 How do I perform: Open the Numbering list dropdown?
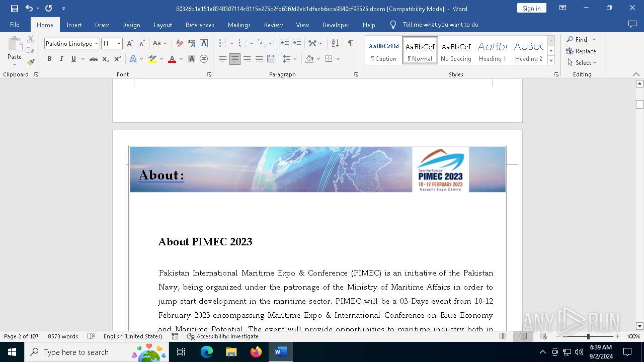pos(252,44)
